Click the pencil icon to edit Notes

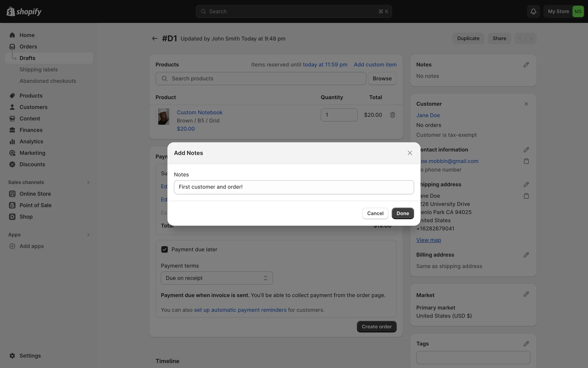[526, 65]
